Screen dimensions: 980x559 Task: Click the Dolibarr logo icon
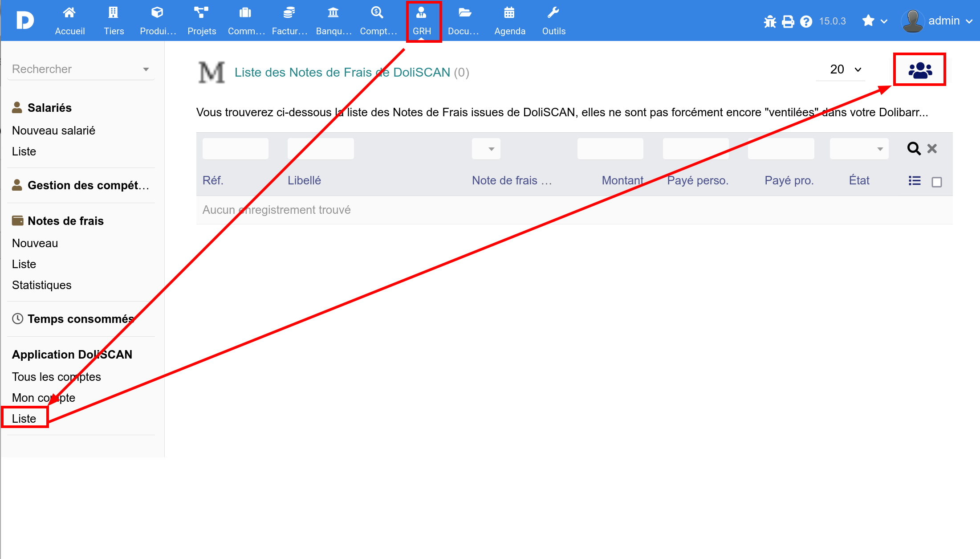[25, 20]
